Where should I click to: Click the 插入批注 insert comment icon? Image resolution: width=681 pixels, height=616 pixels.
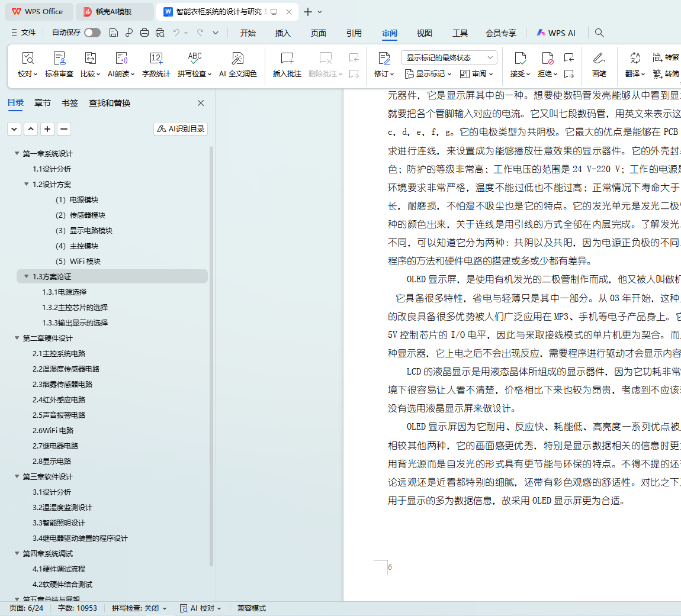[287, 59]
